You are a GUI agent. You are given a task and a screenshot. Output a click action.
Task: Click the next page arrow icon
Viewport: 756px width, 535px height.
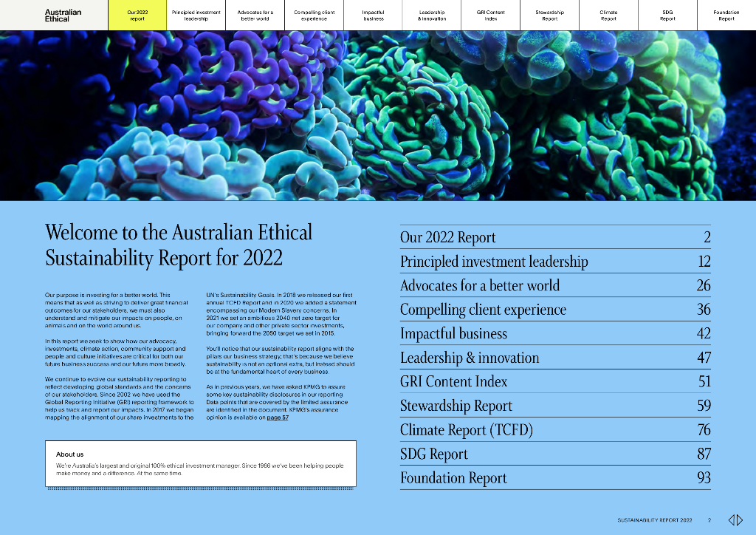[x=739, y=520]
